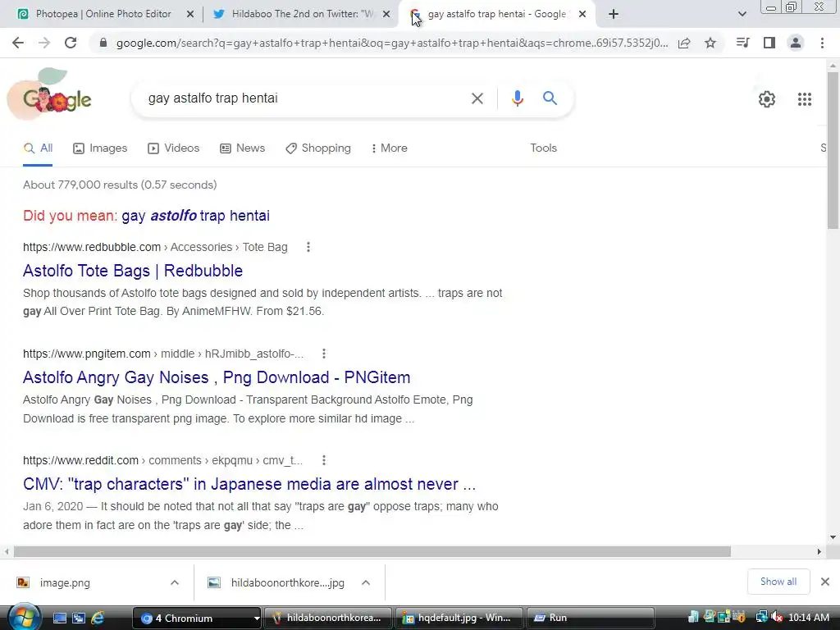This screenshot has height=630, width=840.
Task: Open the media controls icon in toolbar
Action: pos(742,43)
